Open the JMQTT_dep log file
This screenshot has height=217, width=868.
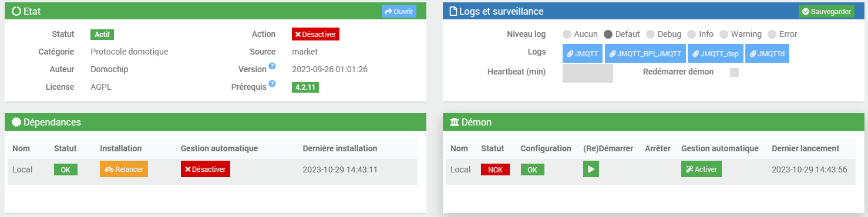click(x=715, y=53)
